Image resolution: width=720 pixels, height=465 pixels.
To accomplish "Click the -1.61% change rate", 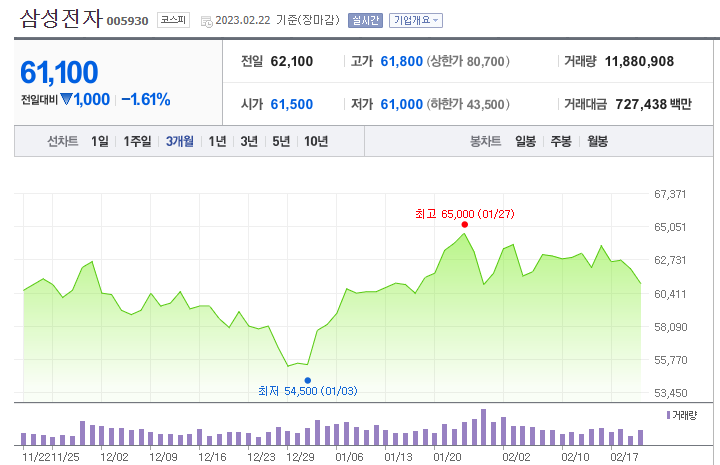I will pos(146,99).
